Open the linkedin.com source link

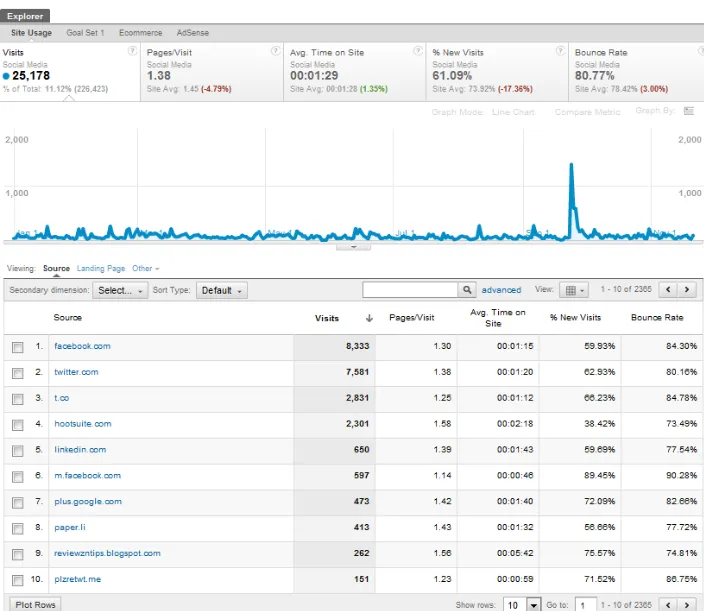80,450
